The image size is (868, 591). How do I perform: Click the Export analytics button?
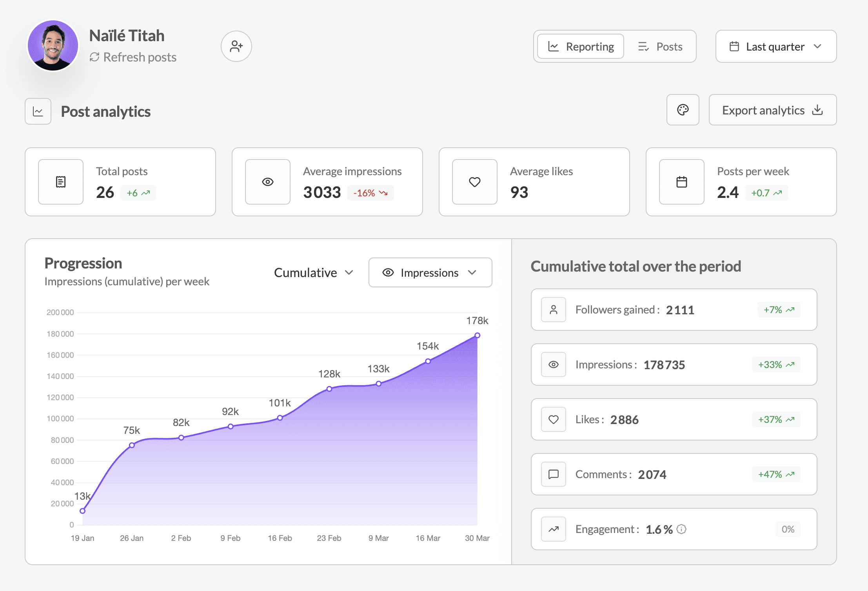[772, 110]
